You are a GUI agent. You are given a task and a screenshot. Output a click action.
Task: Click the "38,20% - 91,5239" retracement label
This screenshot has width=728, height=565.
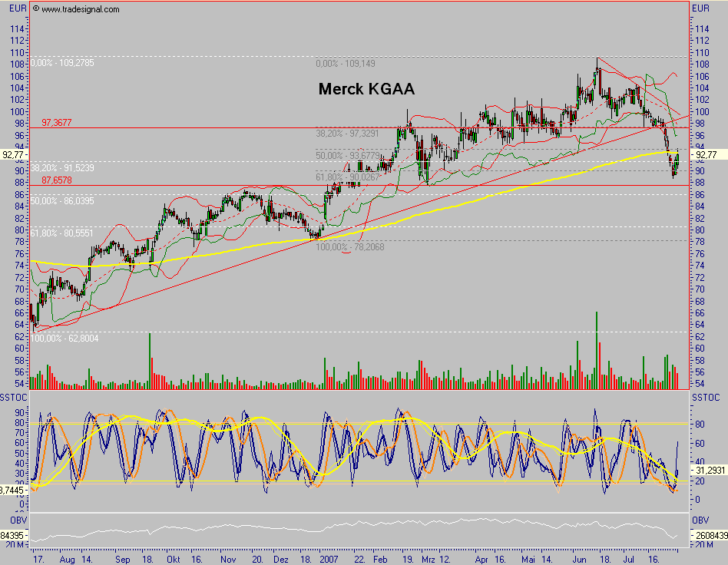pyautogui.click(x=62, y=168)
